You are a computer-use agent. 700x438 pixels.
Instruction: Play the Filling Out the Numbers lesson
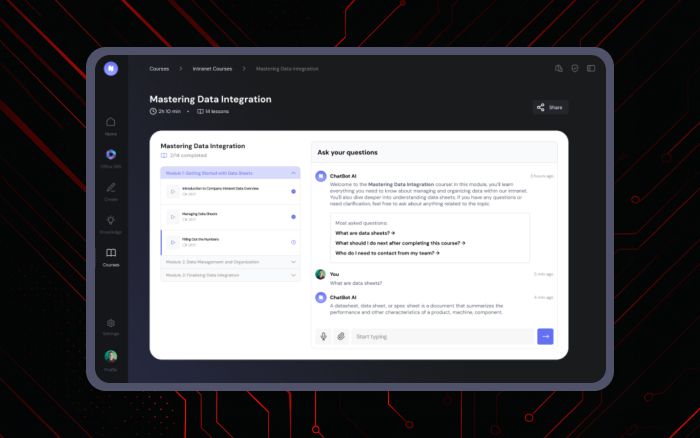pyautogui.click(x=173, y=242)
